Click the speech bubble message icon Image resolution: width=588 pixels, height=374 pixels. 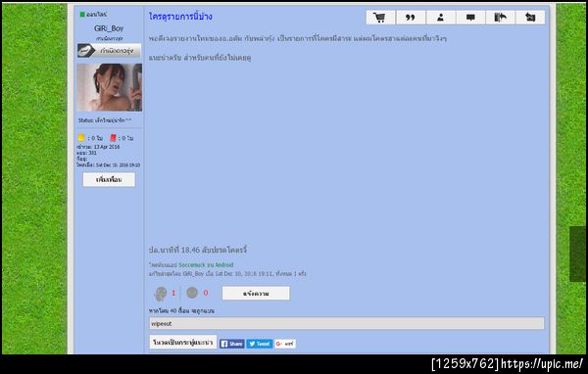(x=470, y=18)
